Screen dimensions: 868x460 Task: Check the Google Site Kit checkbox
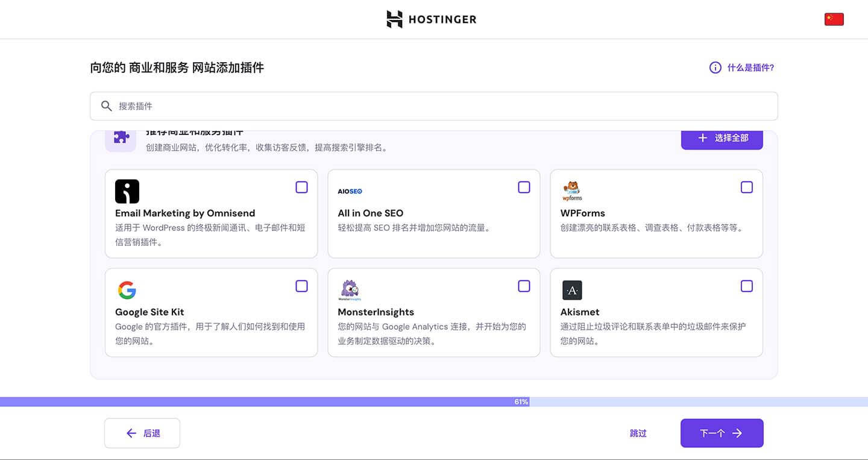(x=301, y=286)
